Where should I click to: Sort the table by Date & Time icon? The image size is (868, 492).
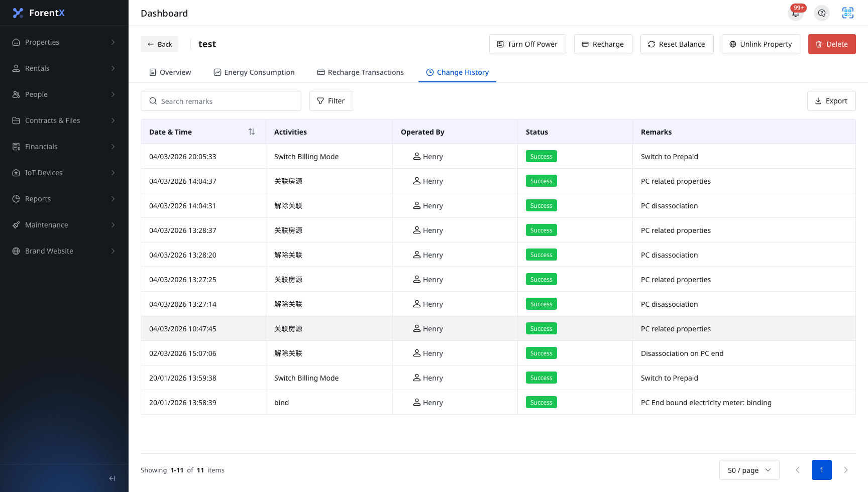(252, 132)
